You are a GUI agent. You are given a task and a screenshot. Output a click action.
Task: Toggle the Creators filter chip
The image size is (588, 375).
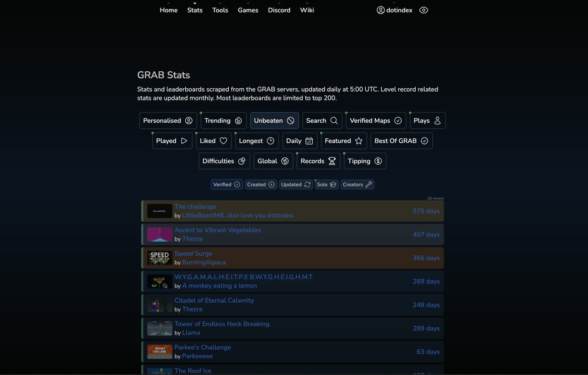point(357,184)
